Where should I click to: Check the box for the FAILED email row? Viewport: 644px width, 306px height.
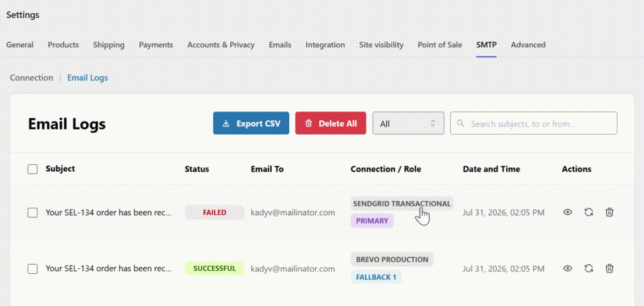pos(33,213)
